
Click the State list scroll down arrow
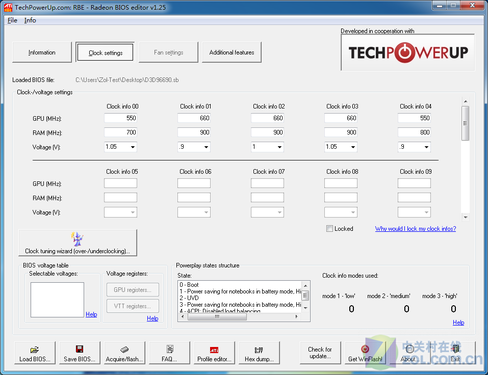pyautogui.click(x=305, y=308)
